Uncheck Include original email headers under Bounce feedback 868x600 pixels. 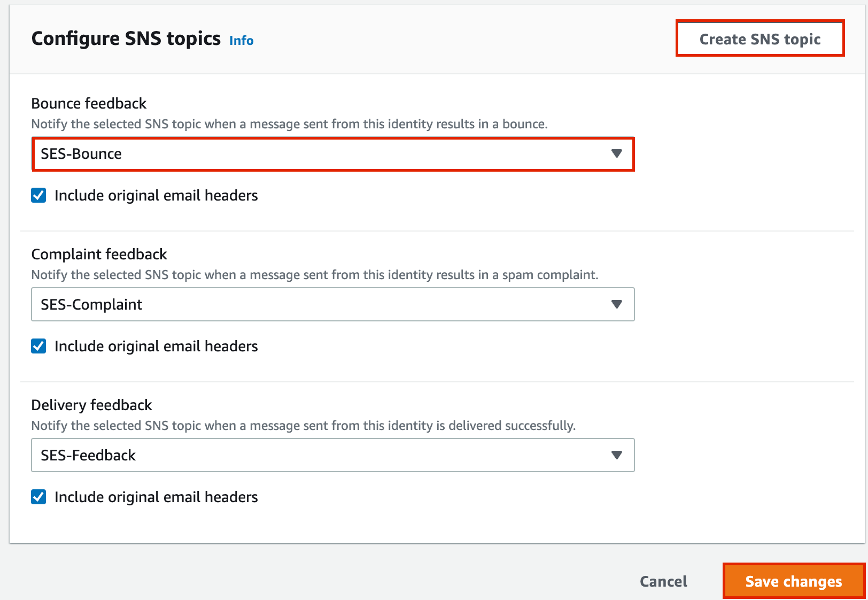[38, 195]
